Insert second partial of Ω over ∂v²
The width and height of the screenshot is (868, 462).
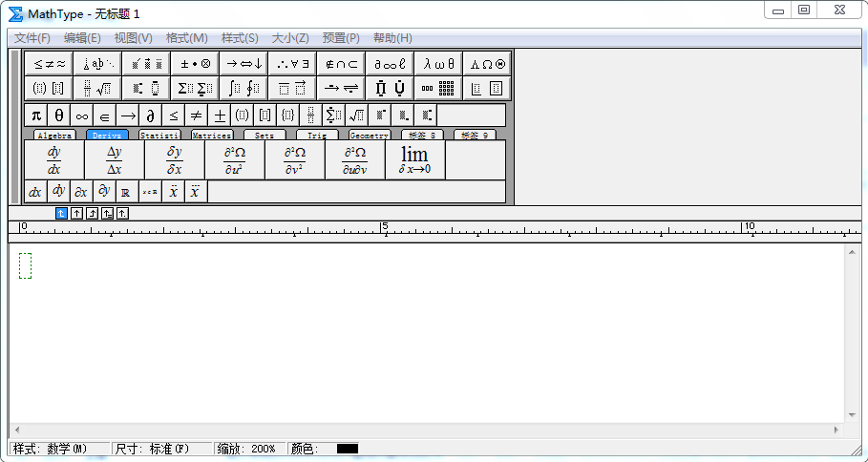[294, 160]
